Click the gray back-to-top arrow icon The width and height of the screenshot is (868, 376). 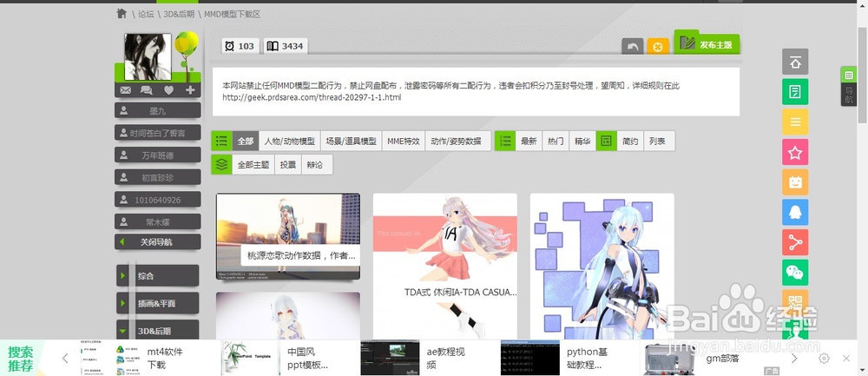[795, 62]
